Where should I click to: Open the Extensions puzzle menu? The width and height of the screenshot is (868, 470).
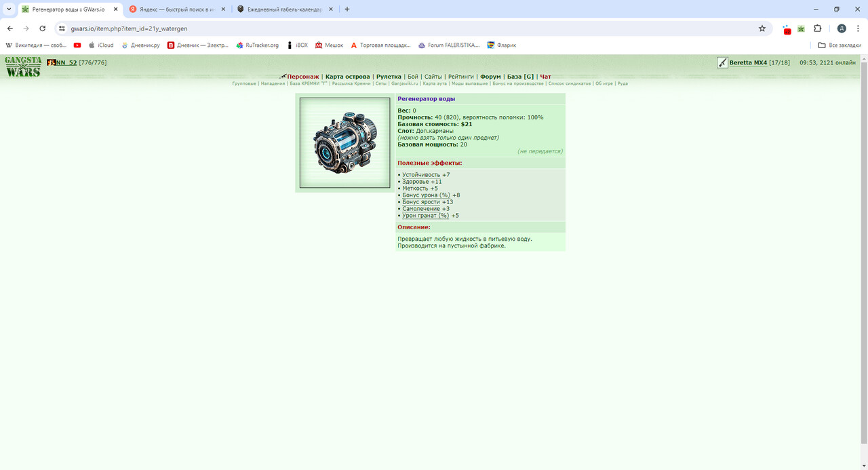click(x=818, y=28)
